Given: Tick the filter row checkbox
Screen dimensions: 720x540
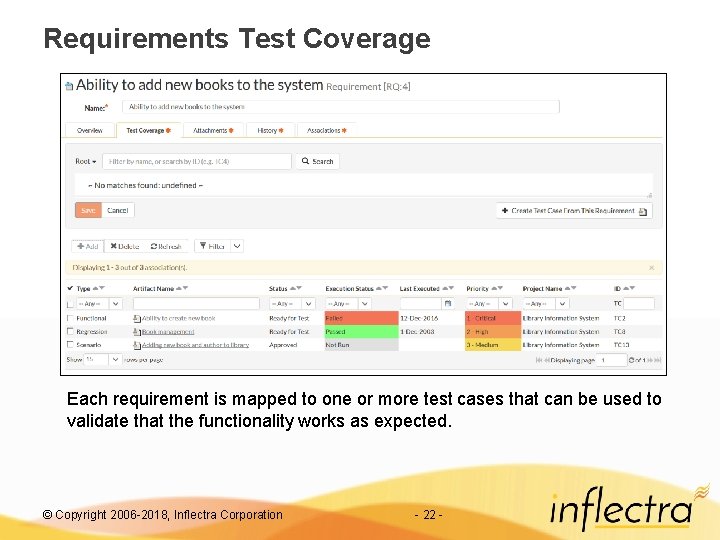Looking at the screenshot, I should point(70,304).
